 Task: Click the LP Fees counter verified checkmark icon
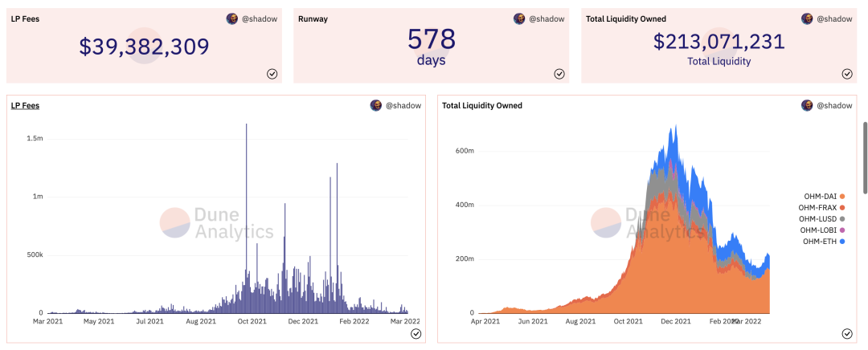[x=272, y=74]
